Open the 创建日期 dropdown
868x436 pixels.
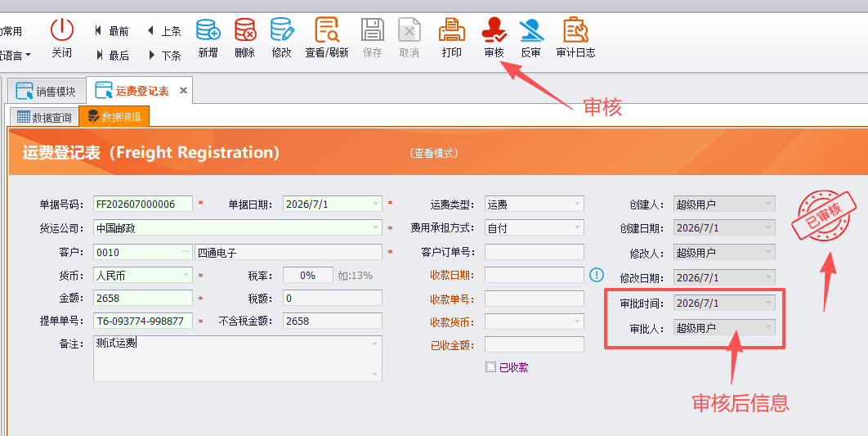coord(768,227)
